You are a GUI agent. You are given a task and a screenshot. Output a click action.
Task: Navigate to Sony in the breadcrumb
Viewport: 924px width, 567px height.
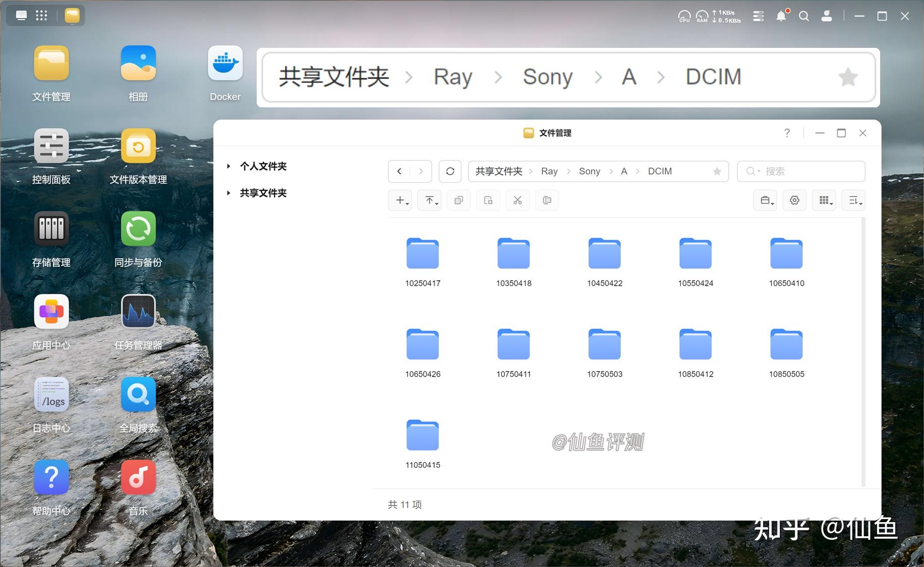coord(589,171)
